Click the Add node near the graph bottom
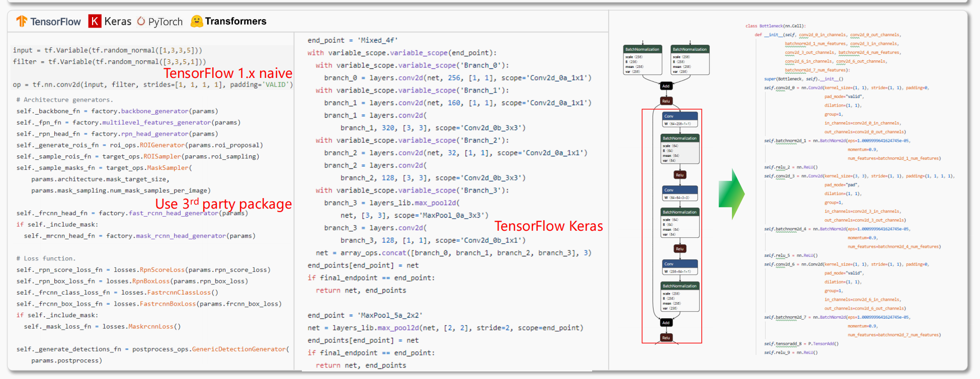Image resolution: width=980 pixels, height=379 pixels. (666, 323)
